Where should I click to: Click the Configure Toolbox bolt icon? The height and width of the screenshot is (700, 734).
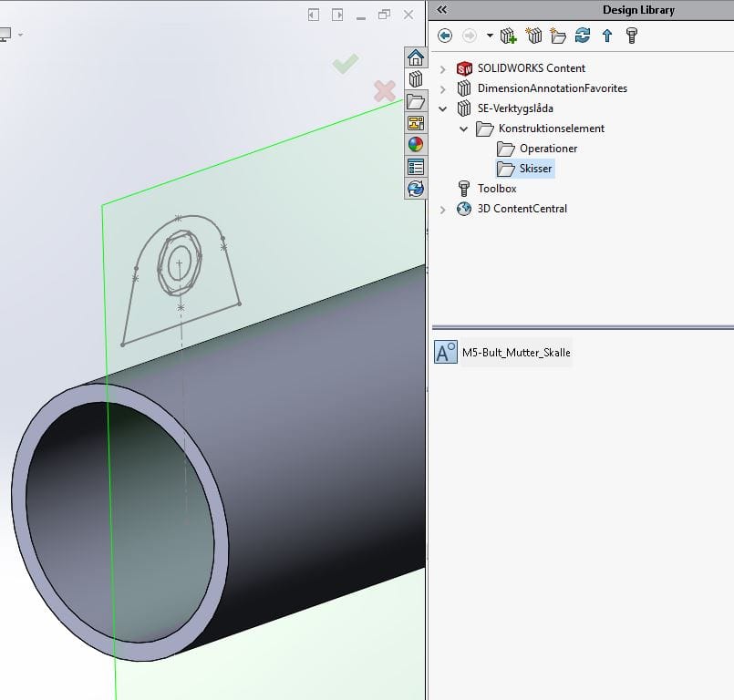(x=631, y=36)
